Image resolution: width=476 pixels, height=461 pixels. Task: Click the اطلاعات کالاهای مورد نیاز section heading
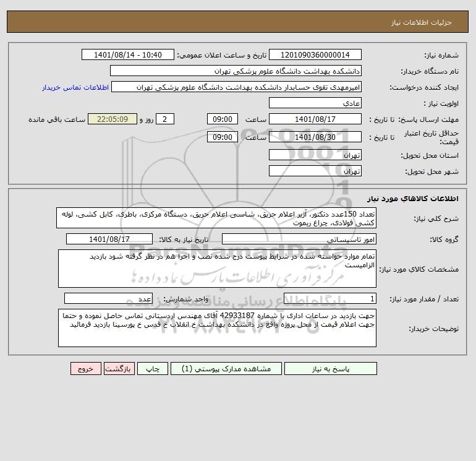[x=412, y=199]
